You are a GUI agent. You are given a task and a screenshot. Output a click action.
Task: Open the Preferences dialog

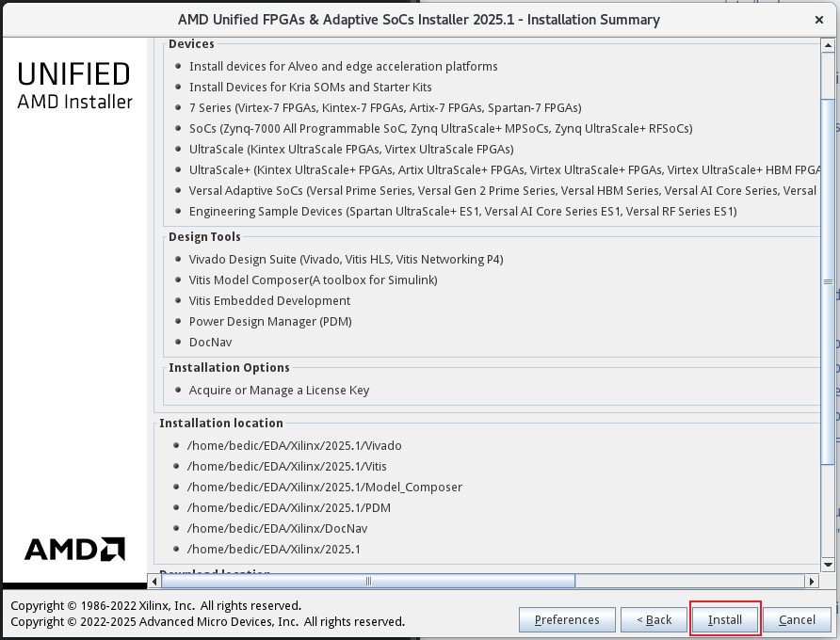click(x=567, y=619)
